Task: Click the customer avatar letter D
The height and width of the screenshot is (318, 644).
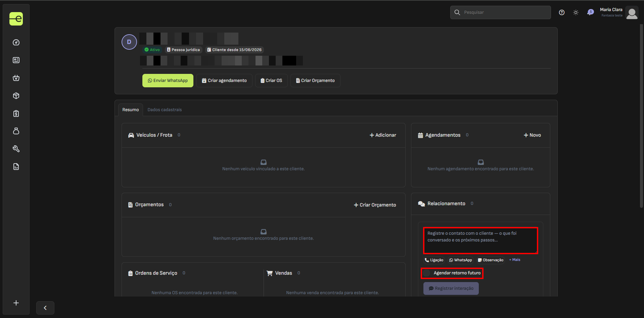Action: coord(129,42)
